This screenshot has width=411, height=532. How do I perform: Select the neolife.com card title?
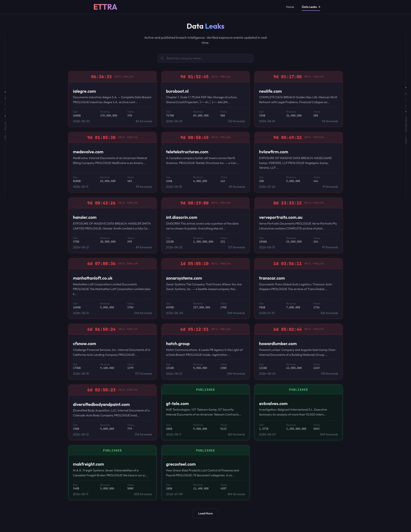[270, 91]
